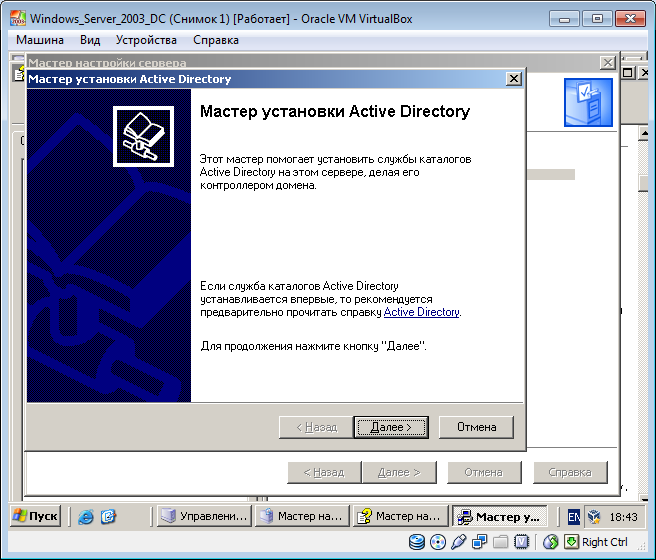Viewport: 656px width, 560px height.
Task: Click the hard disk activity status icon
Action: [417, 542]
